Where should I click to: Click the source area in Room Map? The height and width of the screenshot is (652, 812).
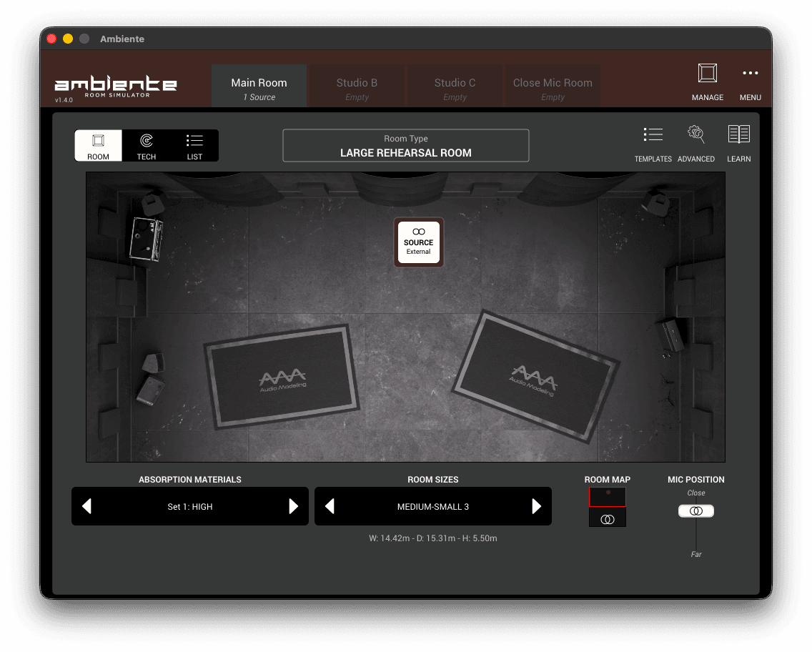[x=608, y=496]
